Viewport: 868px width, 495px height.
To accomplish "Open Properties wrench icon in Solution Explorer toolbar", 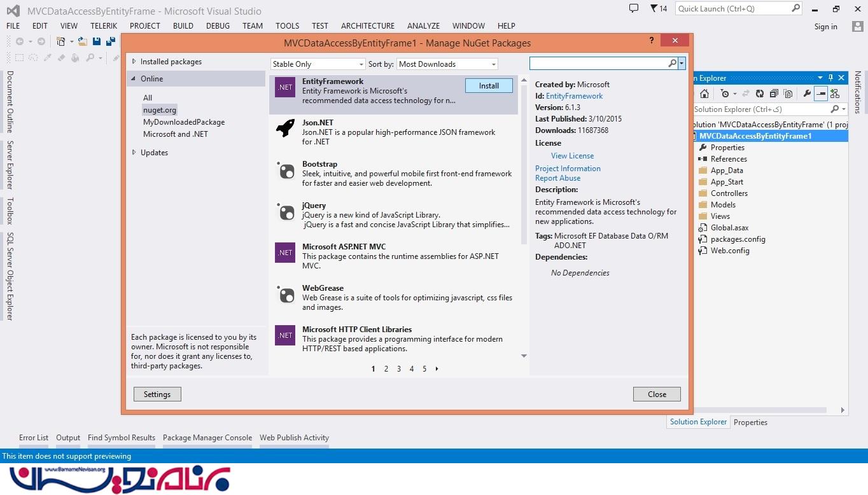I will [x=807, y=94].
